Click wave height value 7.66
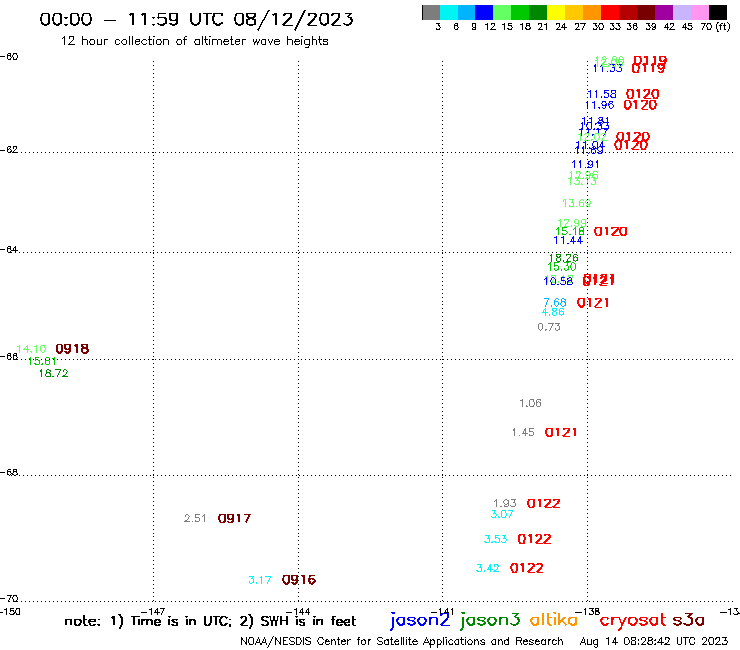The width and height of the screenshot is (740, 650). [x=555, y=302]
